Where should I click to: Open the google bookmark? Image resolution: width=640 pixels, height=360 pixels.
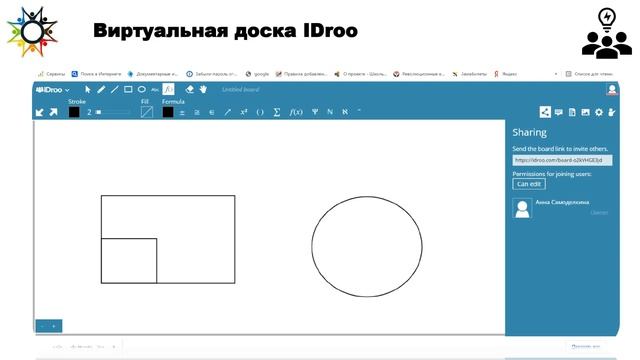tap(257, 74)
